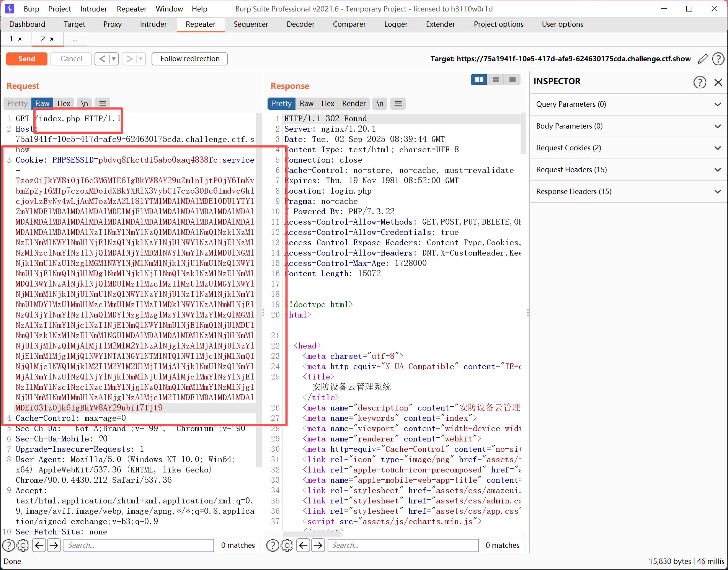Switch request view to Raw
Viewport: 728px width, 570px height.
coord(42,103)
